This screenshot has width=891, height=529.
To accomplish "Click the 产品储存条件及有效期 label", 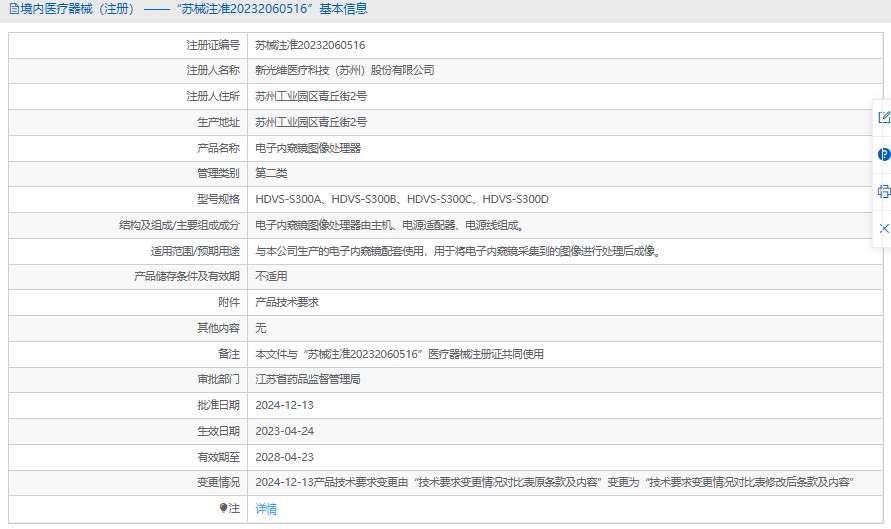I will pos(187,276).
